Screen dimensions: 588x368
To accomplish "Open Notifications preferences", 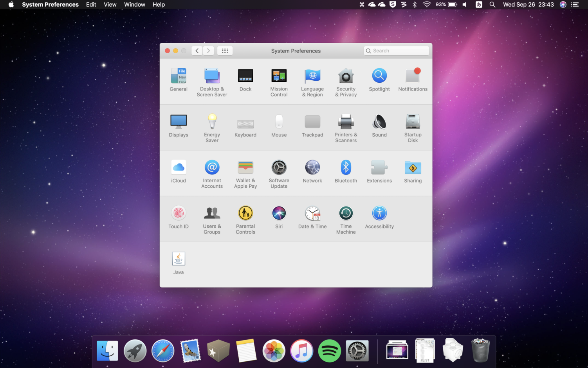I will [413, 80].
